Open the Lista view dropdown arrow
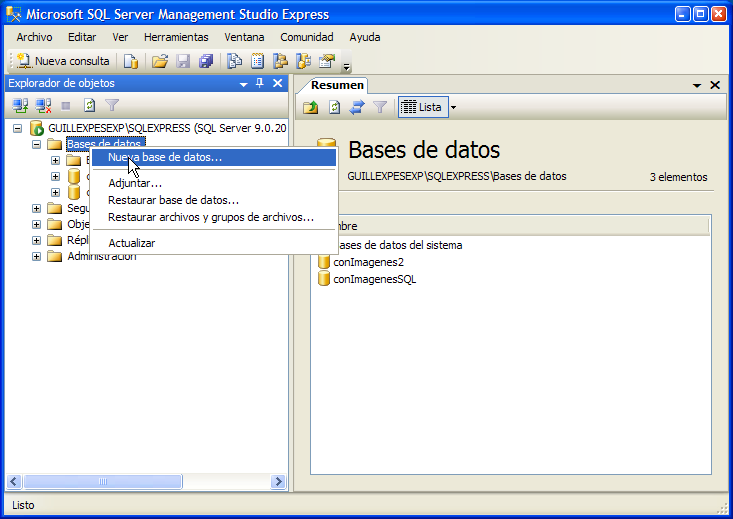The image size is (733, 519). coord(453,107)
